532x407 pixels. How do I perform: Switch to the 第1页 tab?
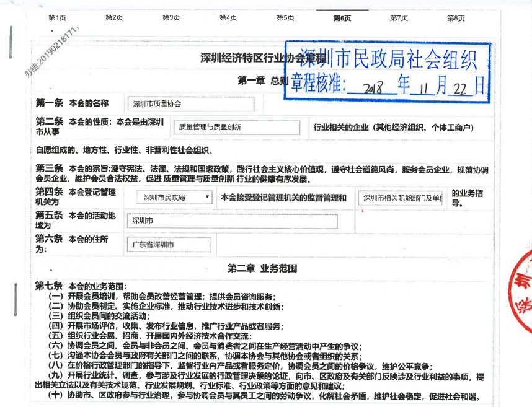click(57, 18)
